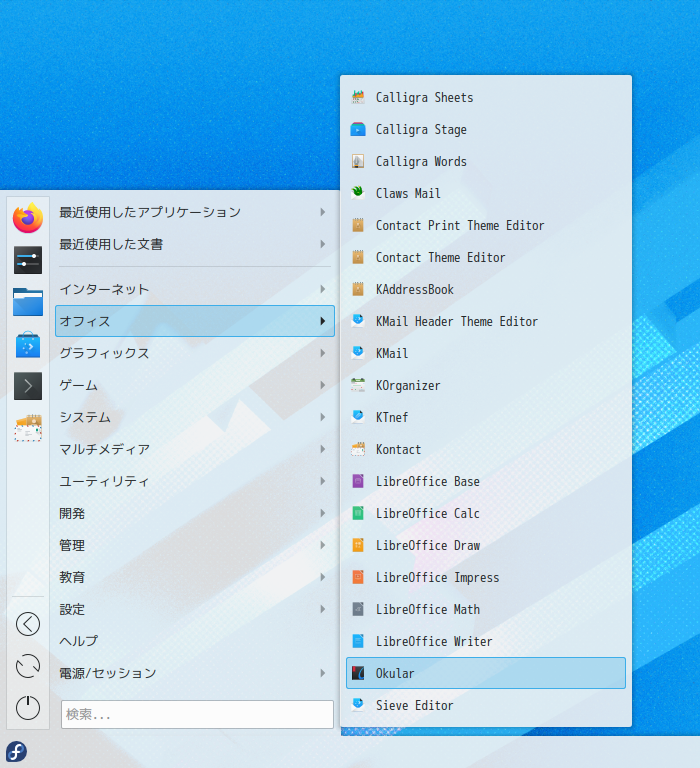The image size is (700, 768).
Task: Expand ユーティリティ submenu arrow
Action: (x=322, y=481)
